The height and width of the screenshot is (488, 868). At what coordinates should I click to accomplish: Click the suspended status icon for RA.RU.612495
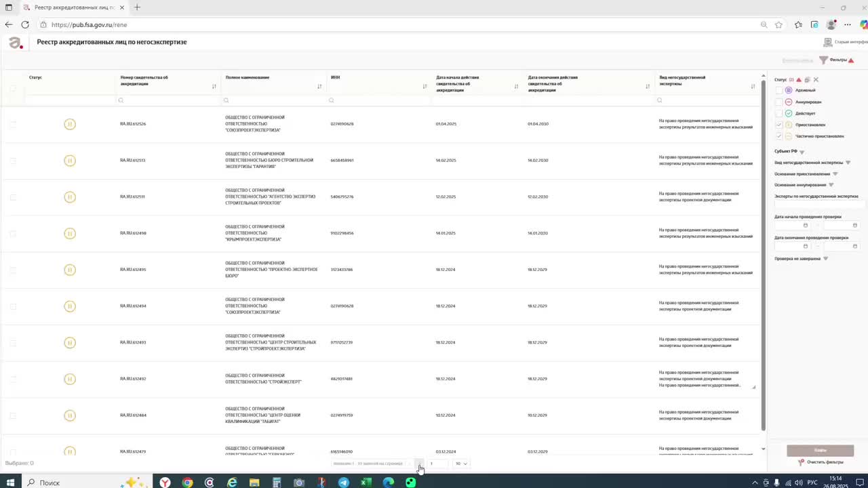[x=69, y=270]
